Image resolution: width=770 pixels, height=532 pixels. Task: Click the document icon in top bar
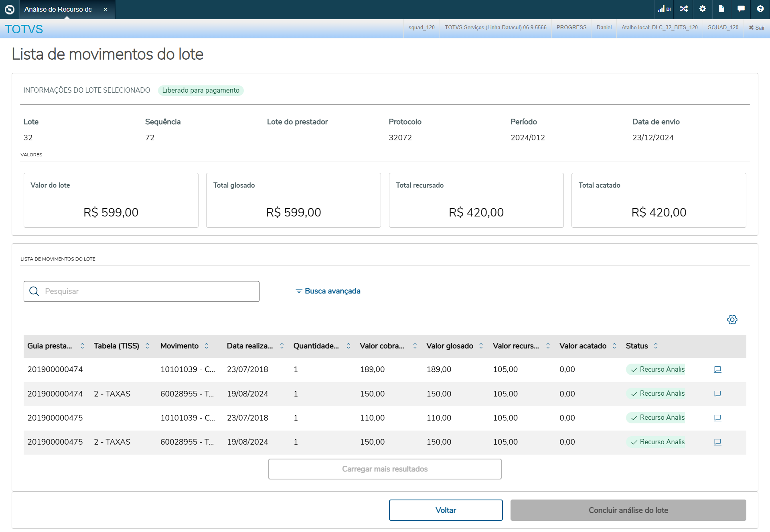[721, 9]
